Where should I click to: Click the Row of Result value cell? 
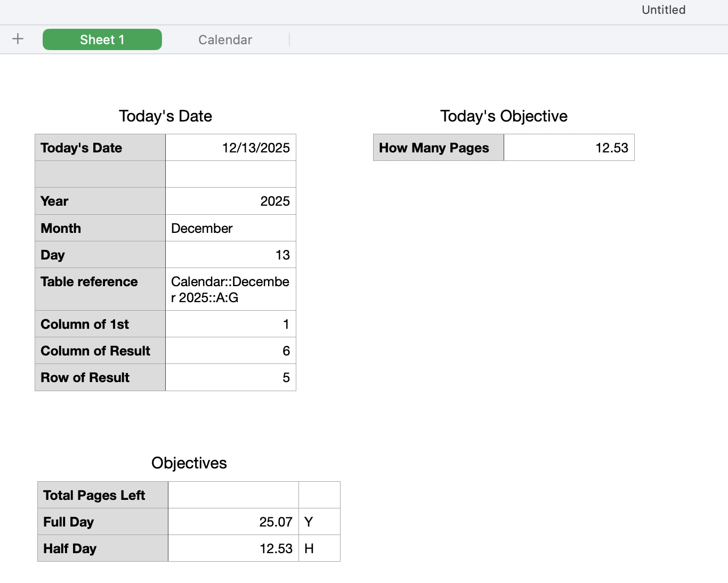(231, 378)
